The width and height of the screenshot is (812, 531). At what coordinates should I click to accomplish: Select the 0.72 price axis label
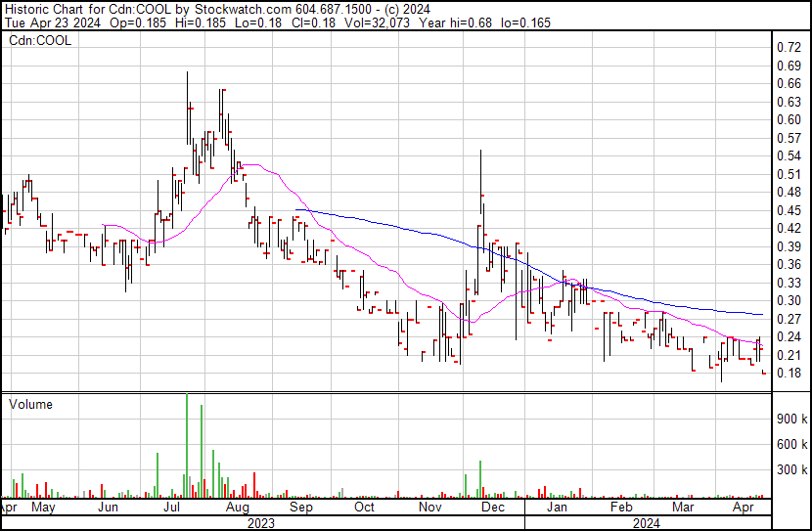(x=788, y=47)
